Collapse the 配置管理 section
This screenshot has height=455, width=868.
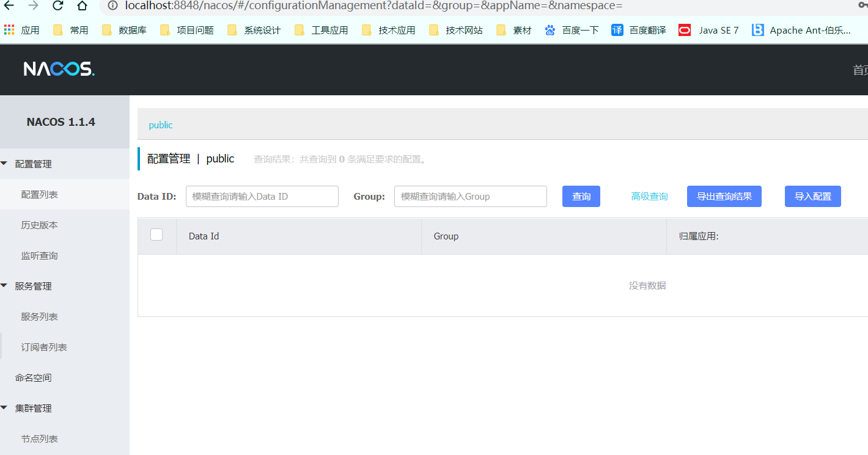tap(34, 164)
